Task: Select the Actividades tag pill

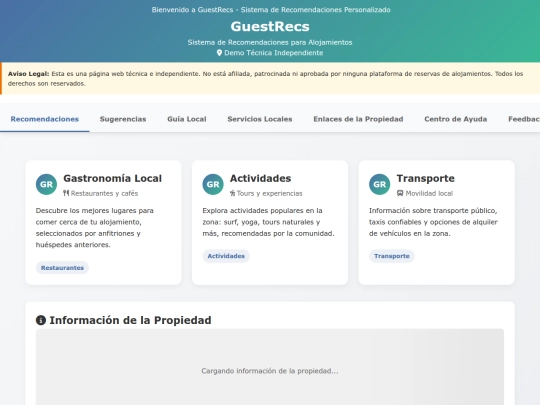Action: tap(226, 256)
